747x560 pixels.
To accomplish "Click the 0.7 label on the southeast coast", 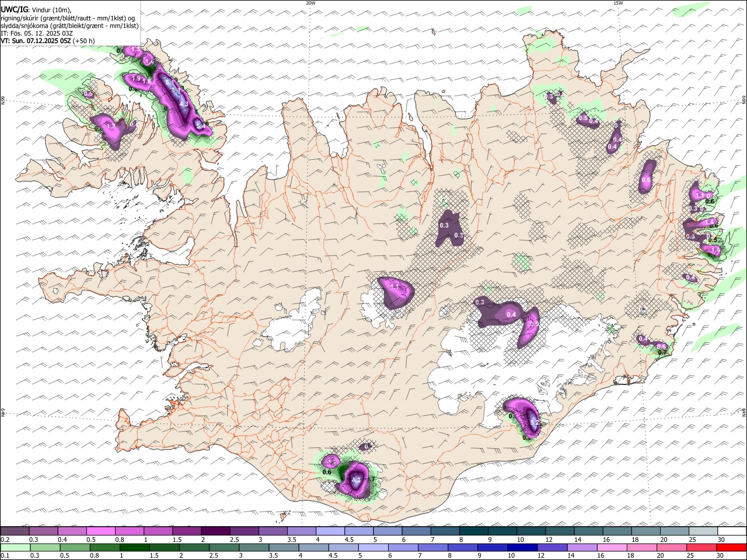I will (662, 352).
